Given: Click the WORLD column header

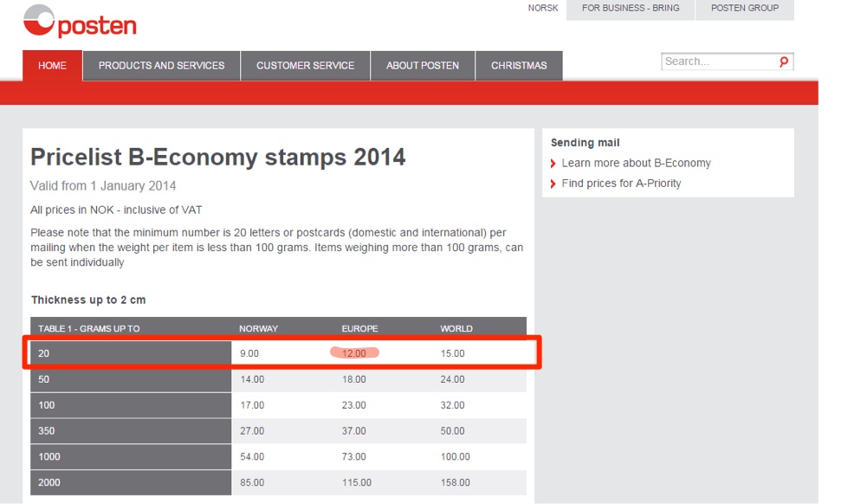Looking at the screenshot, I should click(x=456, y=329).
